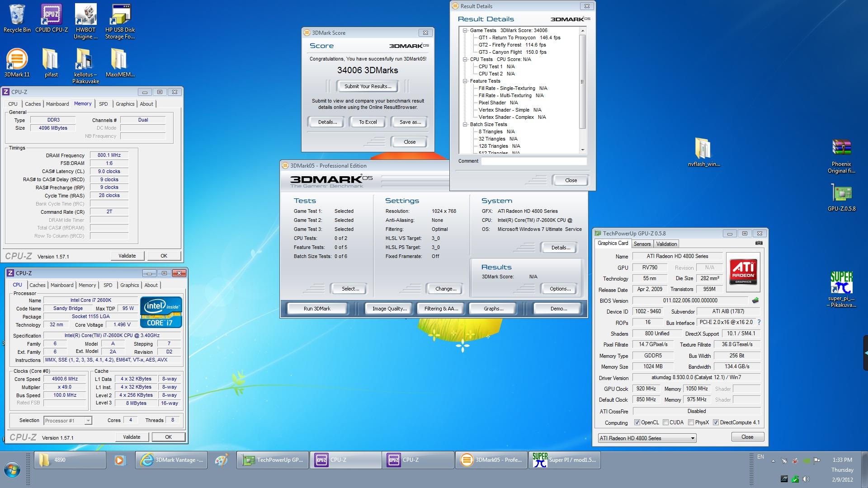The width and height of the screenshot is (868, 488).
Task: Collapse the CPU Tests tree node
Action: [x=465, y=59]
